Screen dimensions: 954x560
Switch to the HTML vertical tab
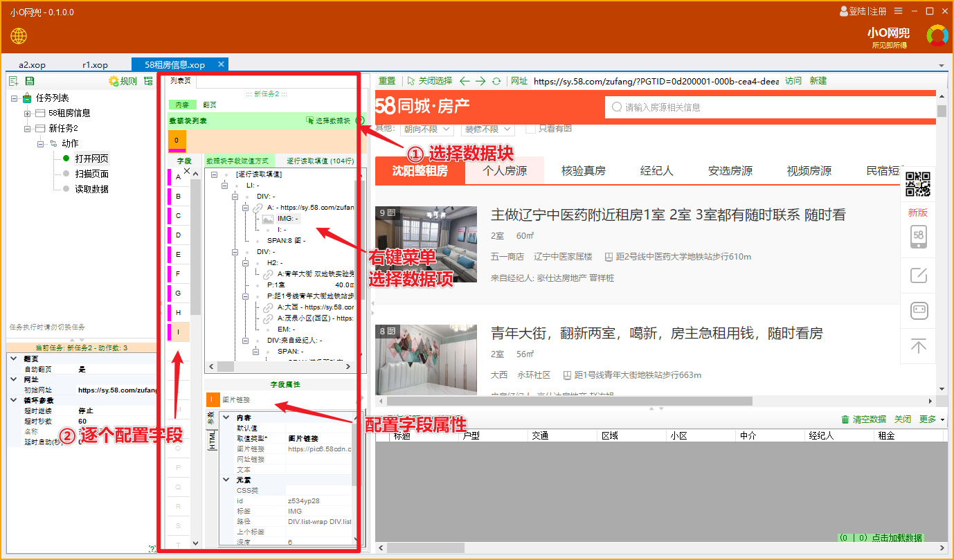click(212, 440)
